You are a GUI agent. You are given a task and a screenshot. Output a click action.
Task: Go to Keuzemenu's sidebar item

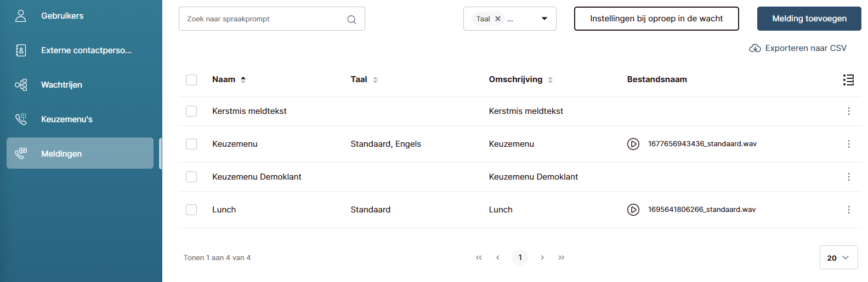(66, 119)
